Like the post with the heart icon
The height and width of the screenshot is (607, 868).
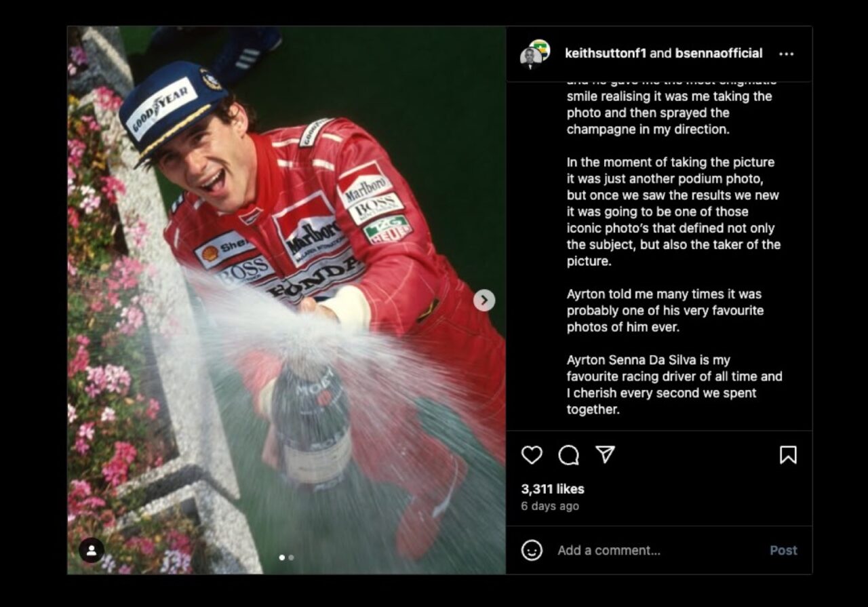pyautogui.click(x=532, y=454)
